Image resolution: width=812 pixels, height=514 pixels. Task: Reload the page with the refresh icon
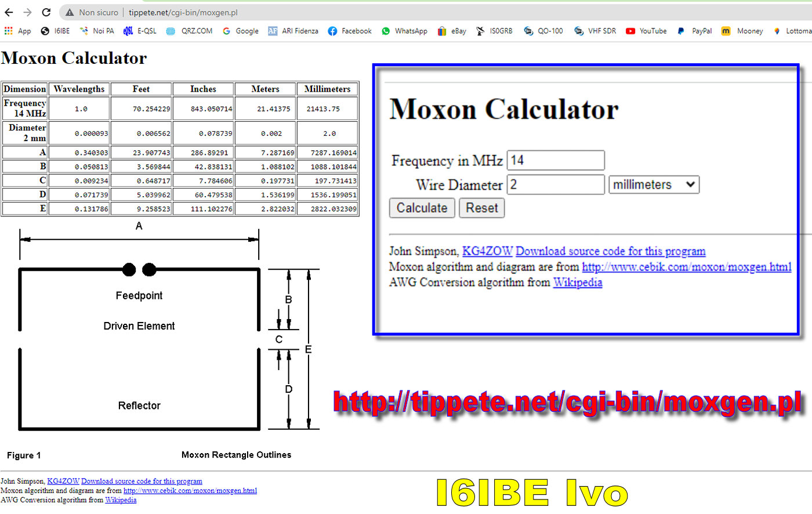[46, 12]
